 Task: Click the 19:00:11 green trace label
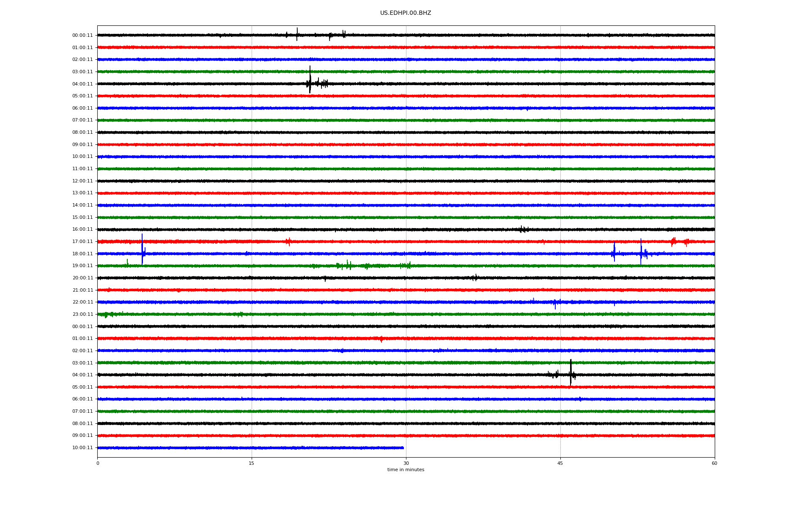[82, 266]
